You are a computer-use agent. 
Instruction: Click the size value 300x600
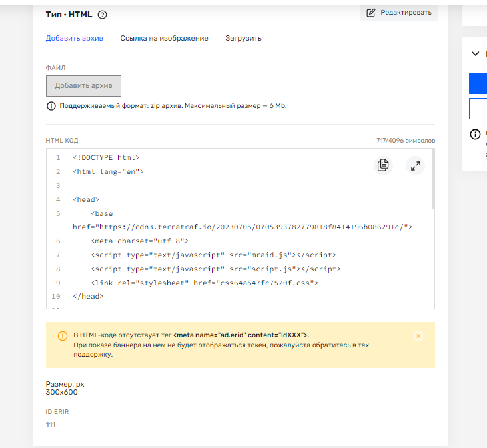61,392
